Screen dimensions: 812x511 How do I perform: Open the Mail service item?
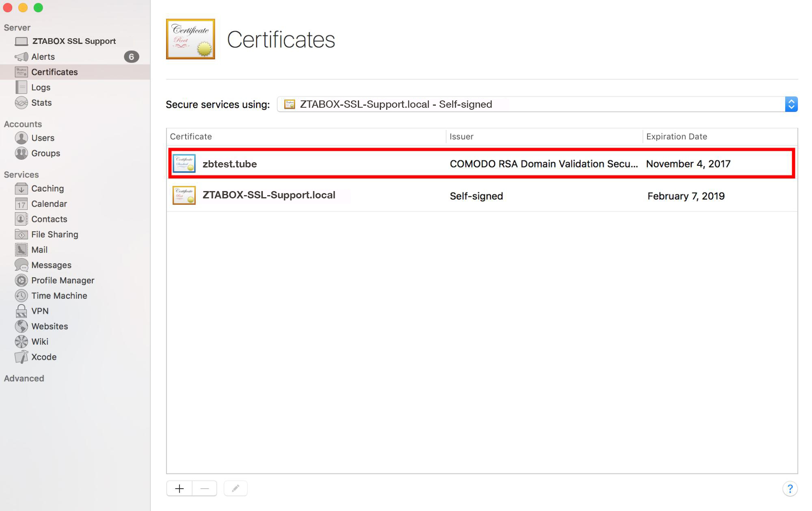click(x=39, y=250)
